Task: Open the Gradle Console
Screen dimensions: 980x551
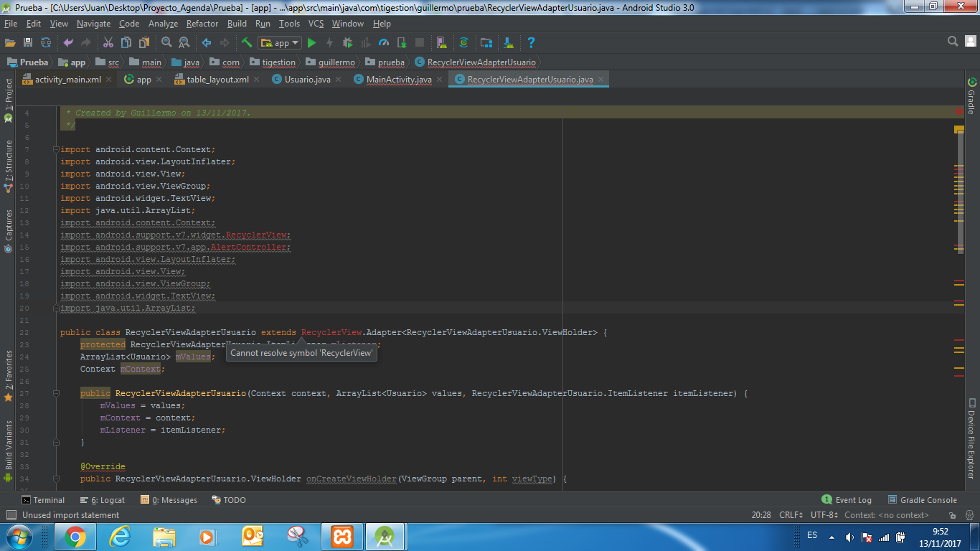Action: point(923,500)
